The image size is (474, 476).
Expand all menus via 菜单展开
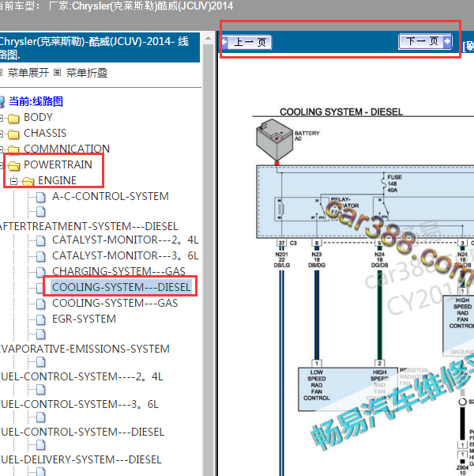pyautogui.click(x=28, y=73)
